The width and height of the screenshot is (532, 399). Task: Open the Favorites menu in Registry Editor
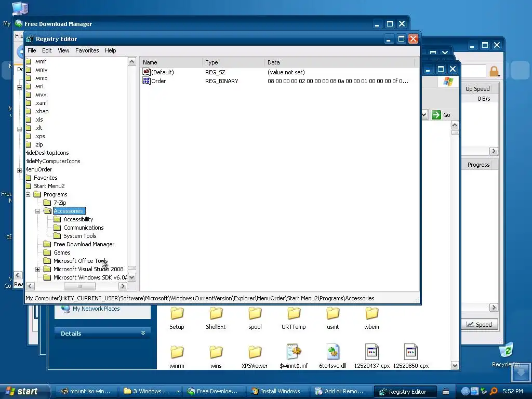click(87, 50)
